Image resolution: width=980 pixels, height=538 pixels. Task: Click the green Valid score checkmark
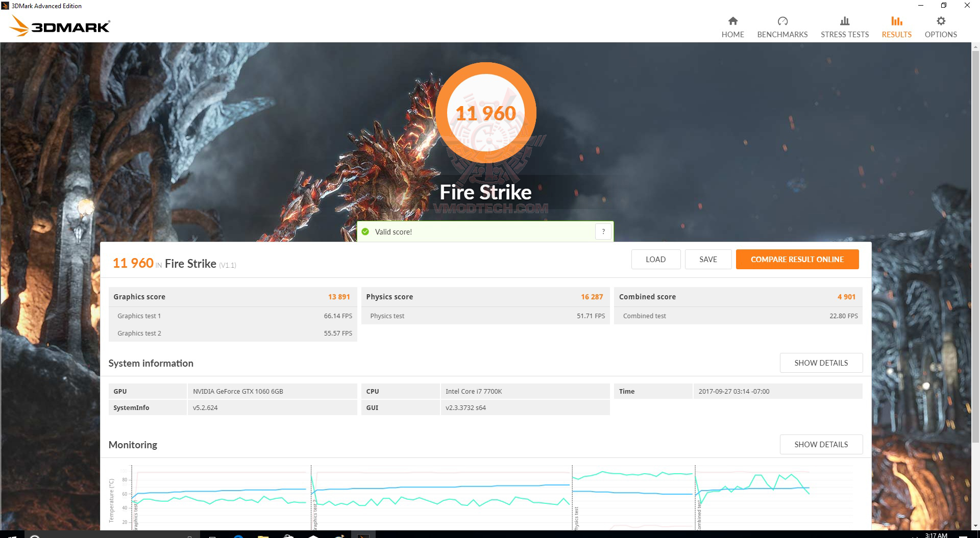(365, 232)
